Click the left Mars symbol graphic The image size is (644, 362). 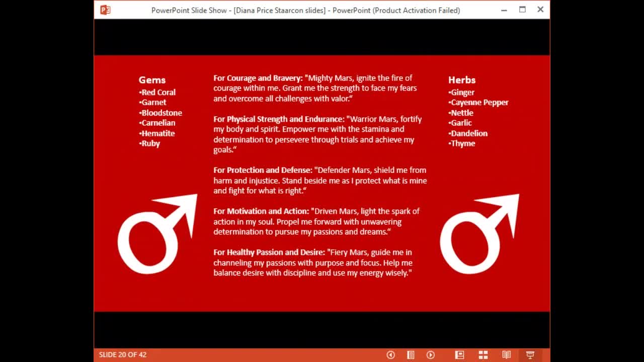coord(157,234)
